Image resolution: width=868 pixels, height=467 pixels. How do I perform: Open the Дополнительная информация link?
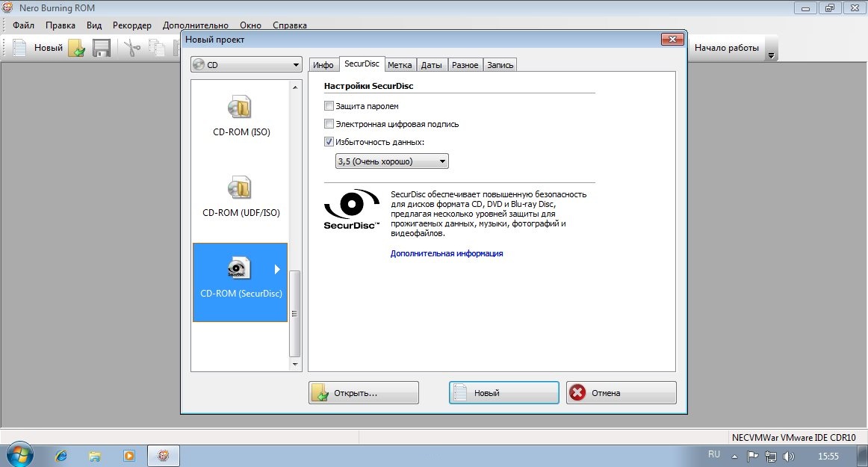pos(447,253)
